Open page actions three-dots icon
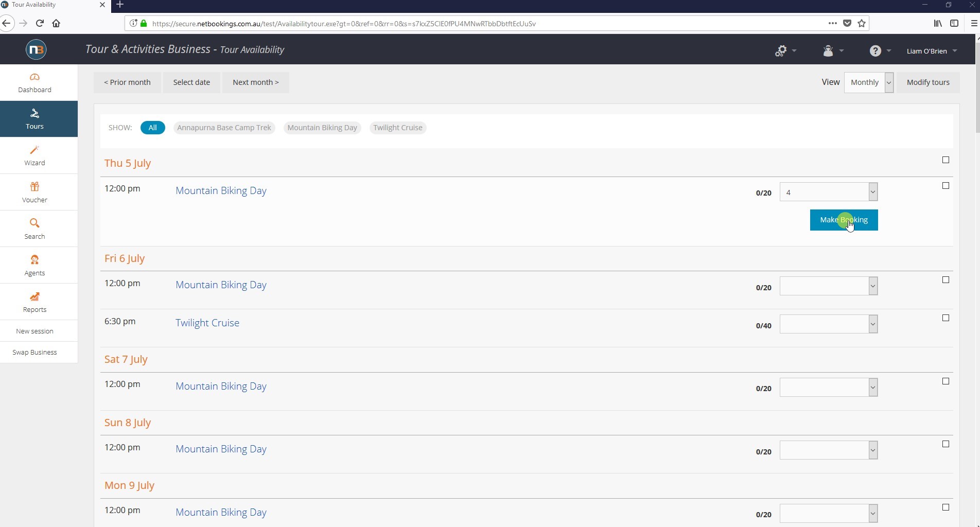 [832, 23]
